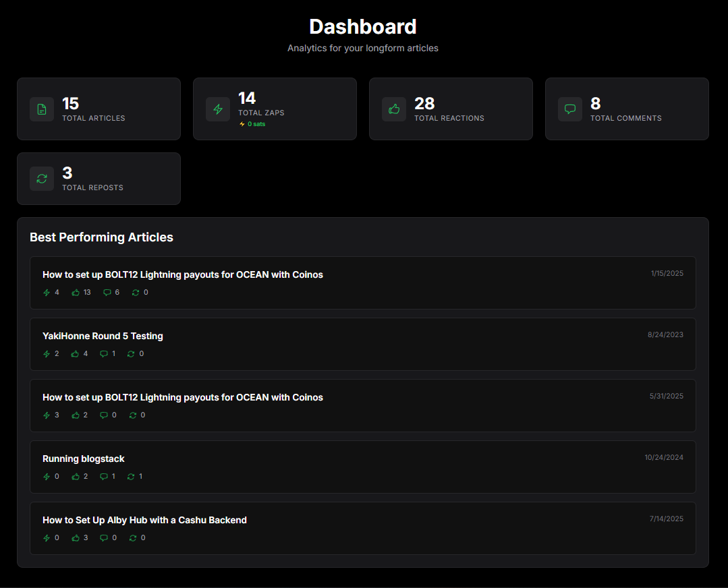Click thumbs-up icon on YakiHonne Round 5 Testing

tap(75, 353)
